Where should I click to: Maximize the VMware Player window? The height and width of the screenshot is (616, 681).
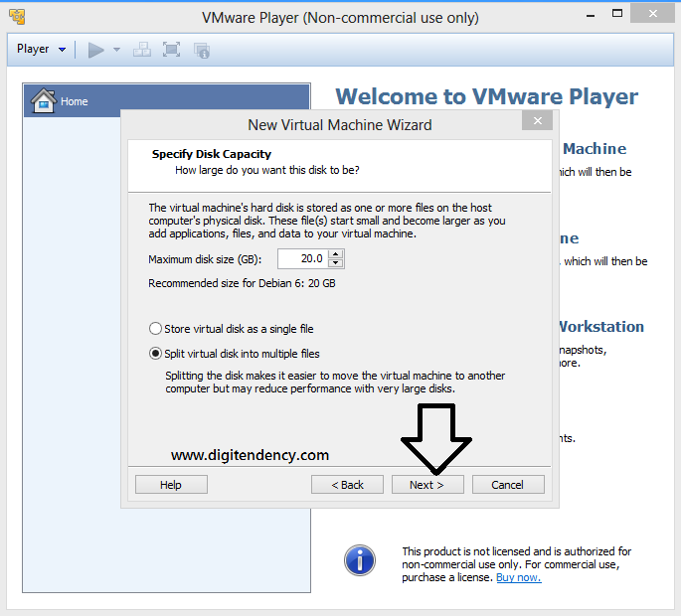pyautogui.click(x=617, y=14)
